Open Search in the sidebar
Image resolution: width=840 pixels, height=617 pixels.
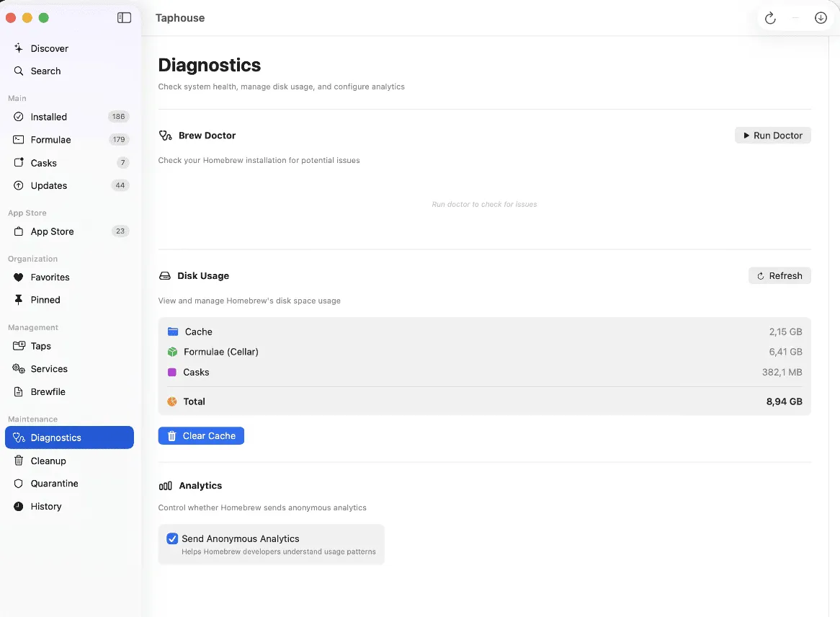[70, 71]
